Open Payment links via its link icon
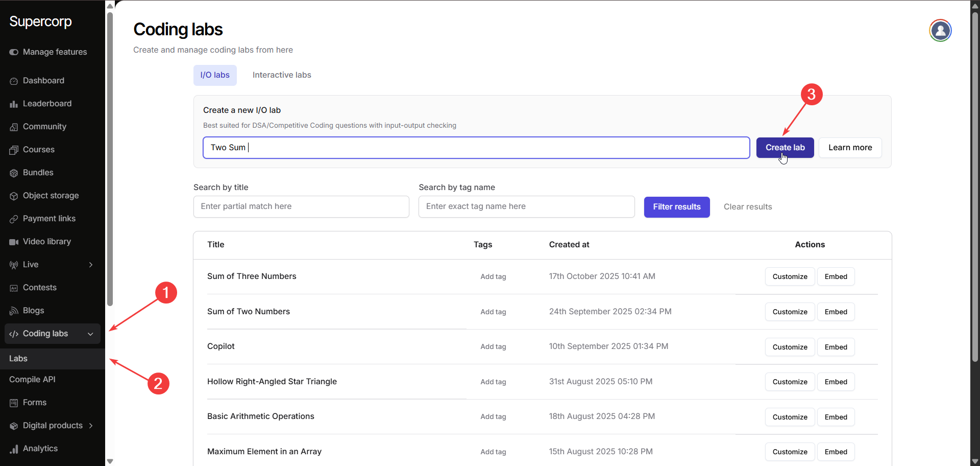The image size is (980, 466). 14,219
